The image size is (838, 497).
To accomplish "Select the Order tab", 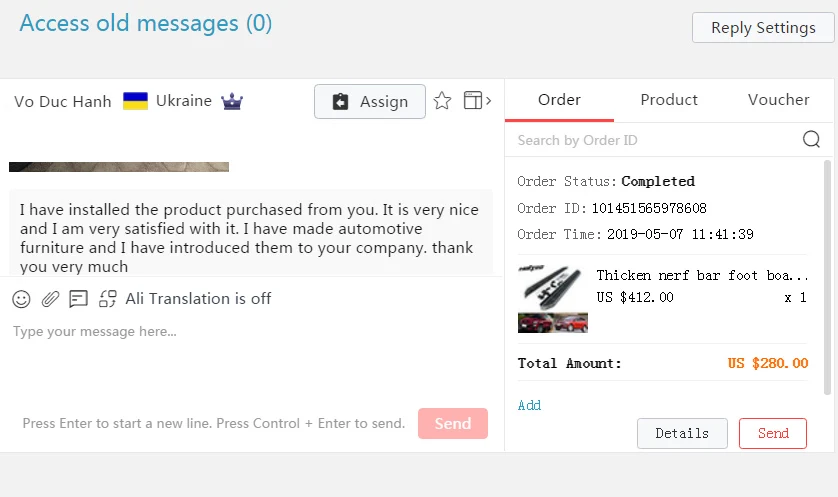I will pos(559,100).
